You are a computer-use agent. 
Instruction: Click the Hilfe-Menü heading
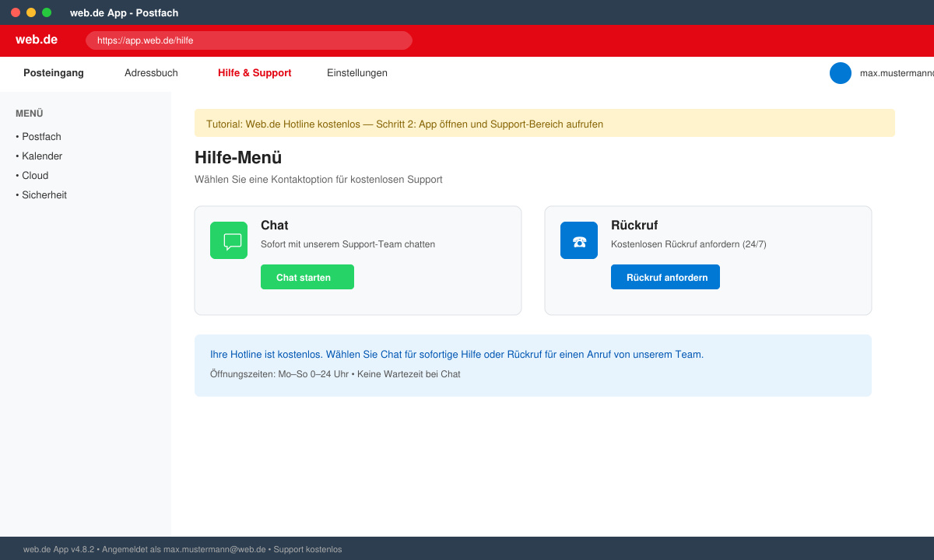238,158
